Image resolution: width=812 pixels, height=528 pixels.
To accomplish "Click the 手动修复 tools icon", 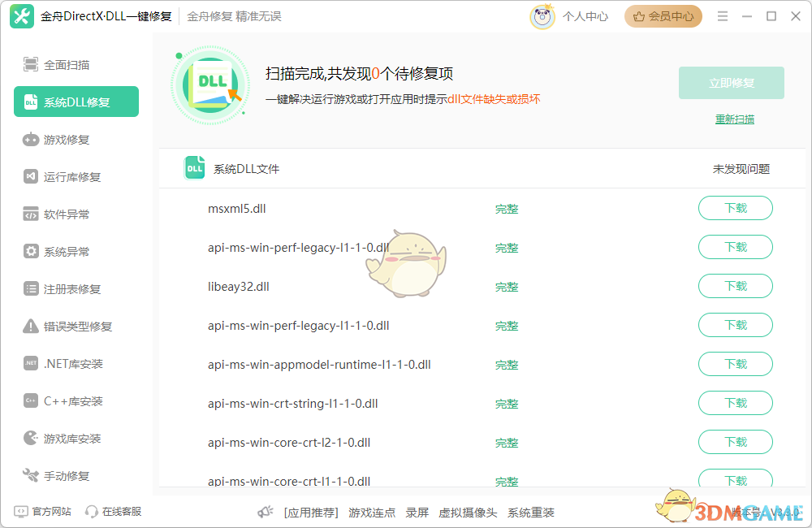I will point(31,475).
